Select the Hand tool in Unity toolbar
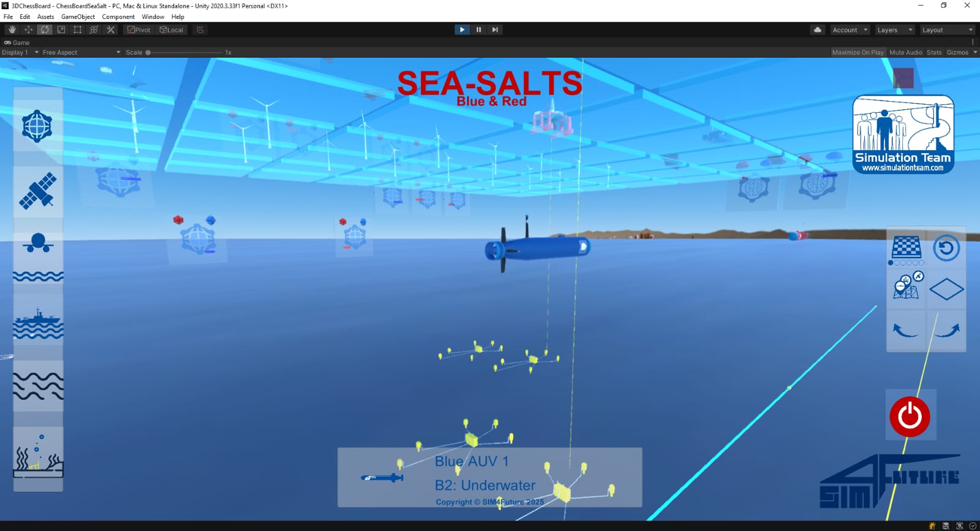The height and width of the screenshot is (531, 980). 12,29
